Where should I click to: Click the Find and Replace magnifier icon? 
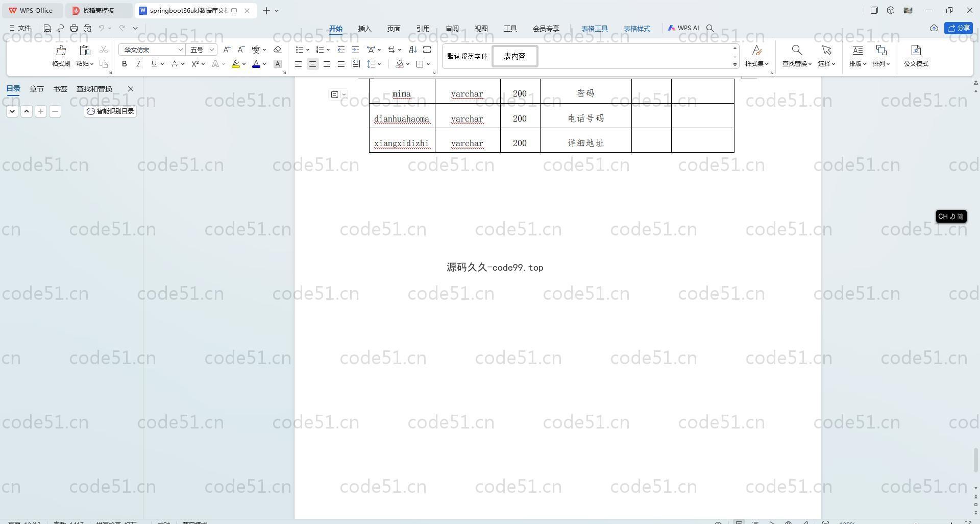[x=797, y=50]
